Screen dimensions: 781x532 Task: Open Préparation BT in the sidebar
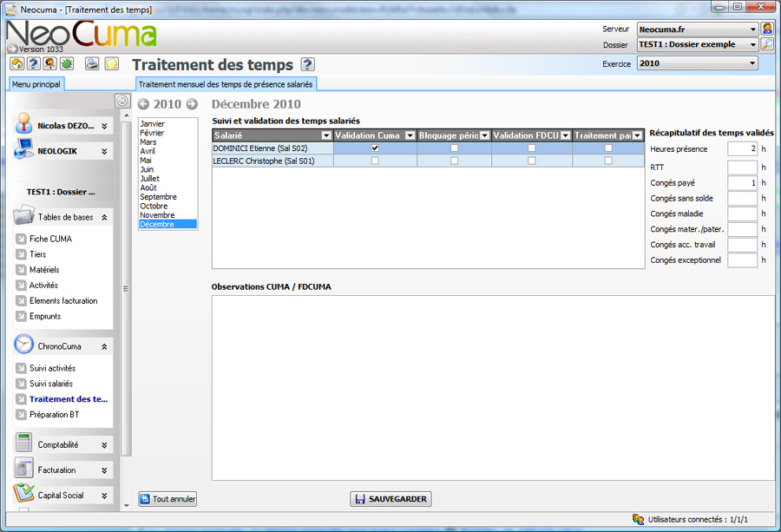coord(55,415)
